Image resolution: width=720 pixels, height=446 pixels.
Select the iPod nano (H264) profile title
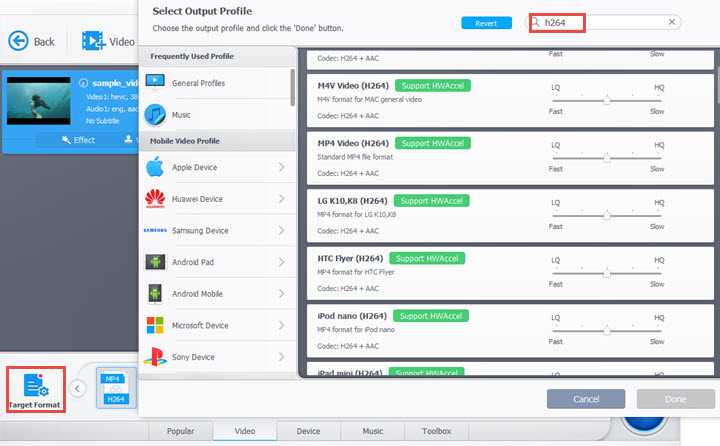tap(352, 316)
